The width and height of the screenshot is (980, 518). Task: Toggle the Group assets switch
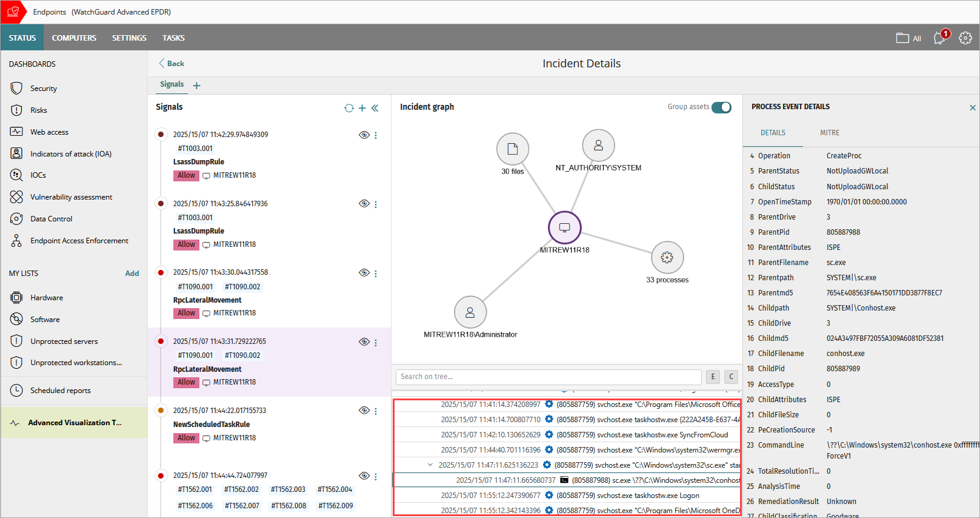[x=721, y=107]
